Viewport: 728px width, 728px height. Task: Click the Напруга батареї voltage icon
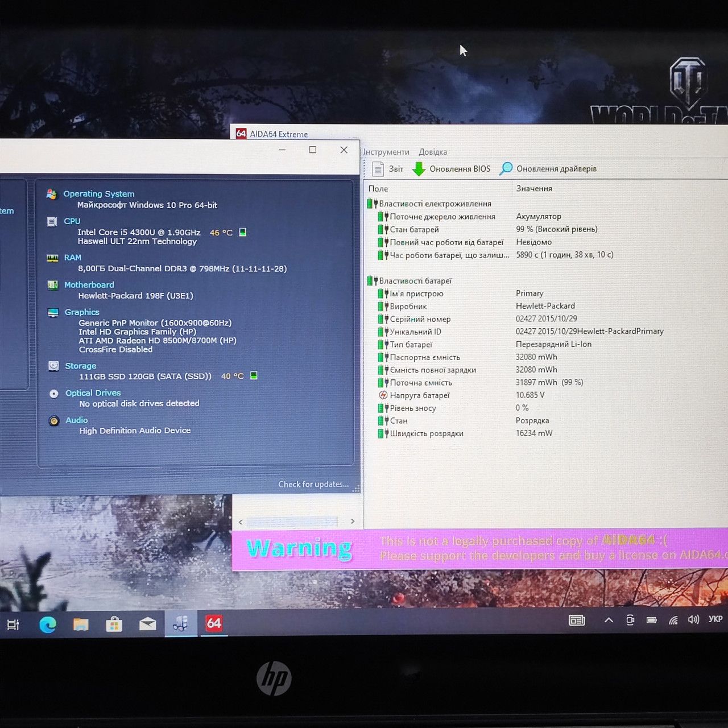click(383, 395)
